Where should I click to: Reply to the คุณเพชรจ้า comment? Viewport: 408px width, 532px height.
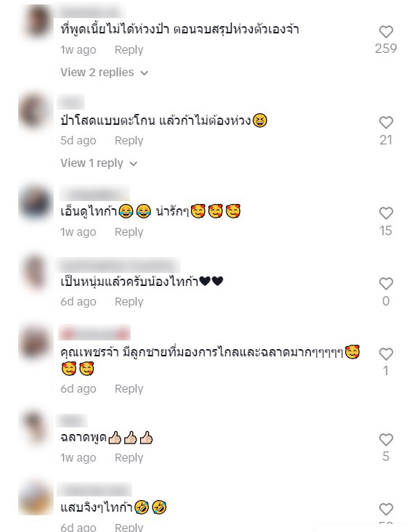(x=129, y=389)
